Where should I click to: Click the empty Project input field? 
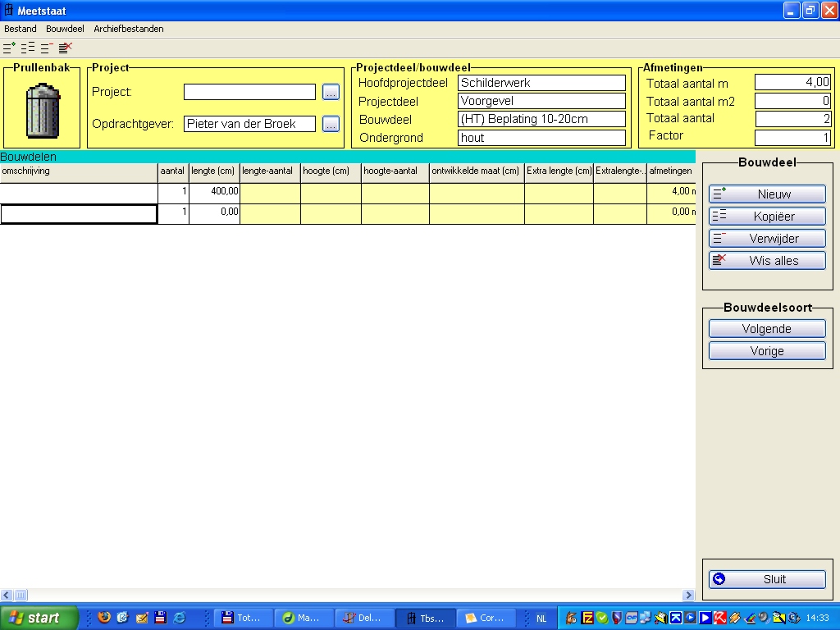[249, 92]
